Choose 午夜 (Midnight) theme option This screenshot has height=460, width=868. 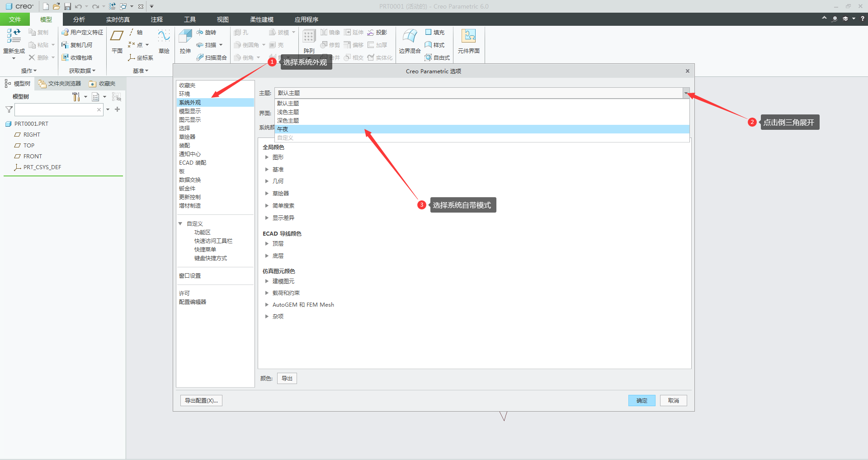482,129
